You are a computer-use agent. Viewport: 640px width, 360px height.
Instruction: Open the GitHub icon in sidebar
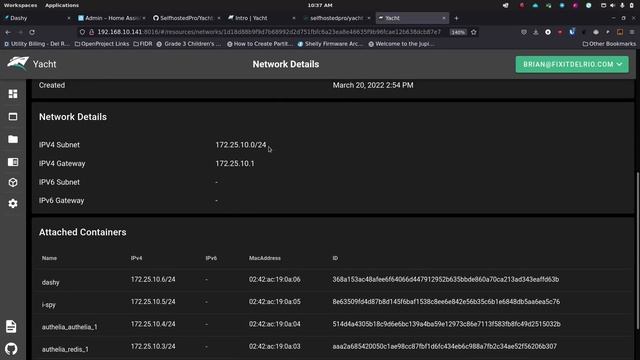coord(11,349)
